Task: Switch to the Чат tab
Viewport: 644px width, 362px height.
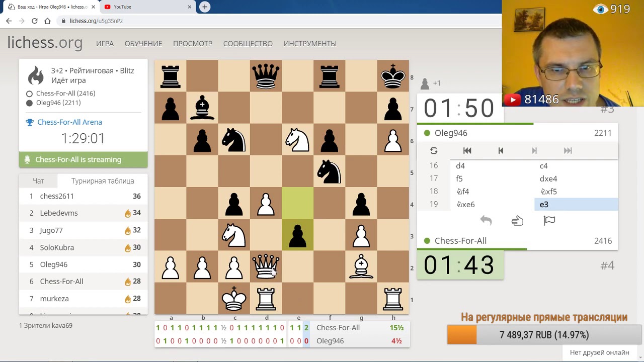Action: pyautogui.click(x=38, y=180)
